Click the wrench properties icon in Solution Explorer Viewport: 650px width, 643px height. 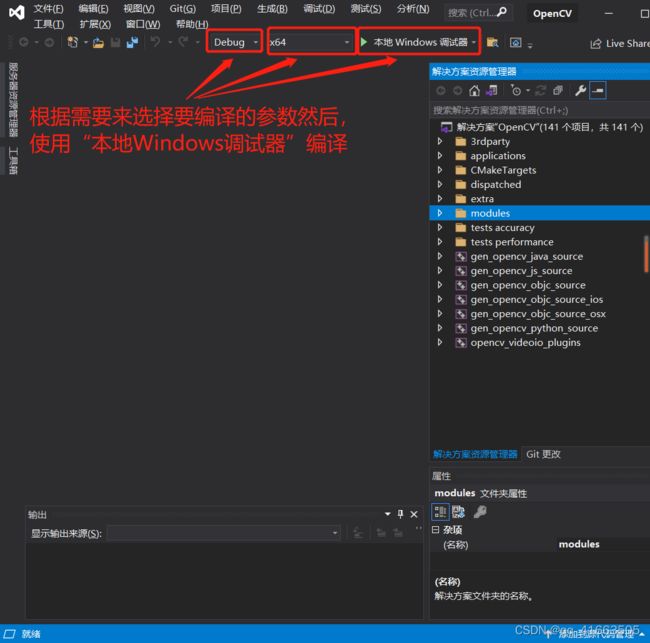click(x=580, y=91)
